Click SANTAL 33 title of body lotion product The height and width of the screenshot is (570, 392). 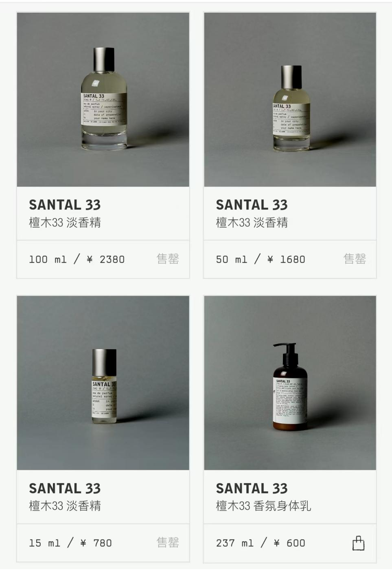pos(252,488)
